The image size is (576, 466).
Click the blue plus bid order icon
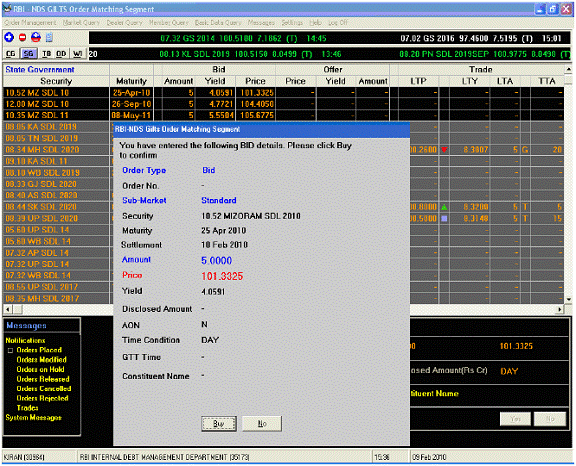[x=9, y=37]
